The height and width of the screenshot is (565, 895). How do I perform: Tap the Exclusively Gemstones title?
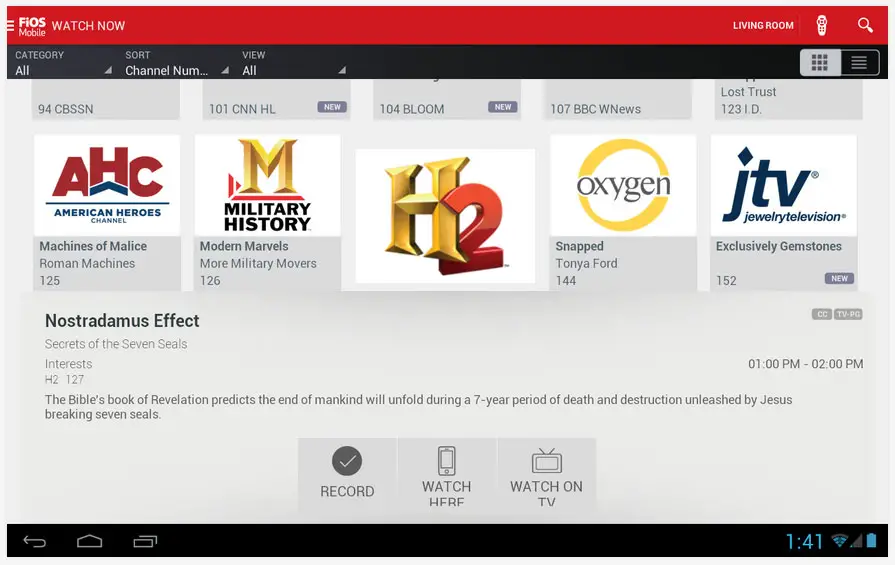[x=779, y=246]
